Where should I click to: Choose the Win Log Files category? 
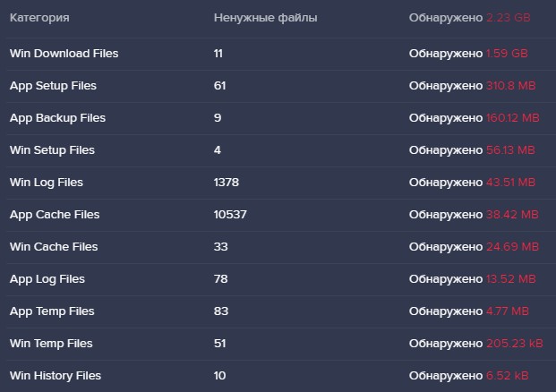(x=47, y=183)
